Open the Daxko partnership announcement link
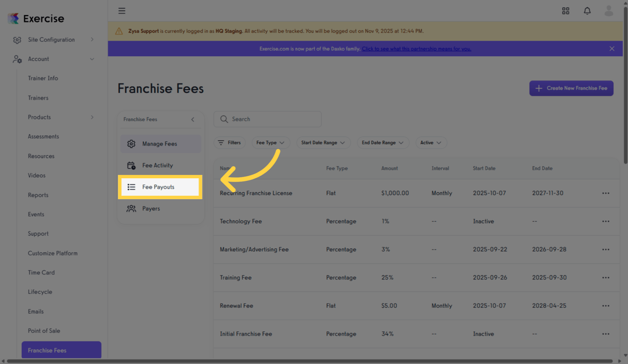The height and width of the screenshot is (364, 628). [x=416, y=48]
